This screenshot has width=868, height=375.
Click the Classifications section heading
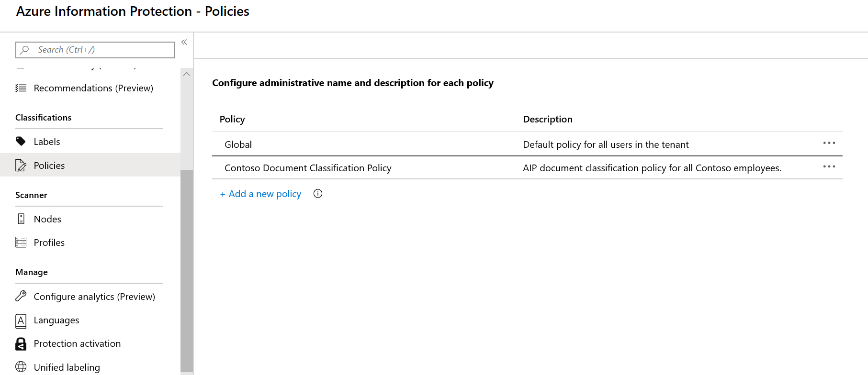[x=44, y=118]
